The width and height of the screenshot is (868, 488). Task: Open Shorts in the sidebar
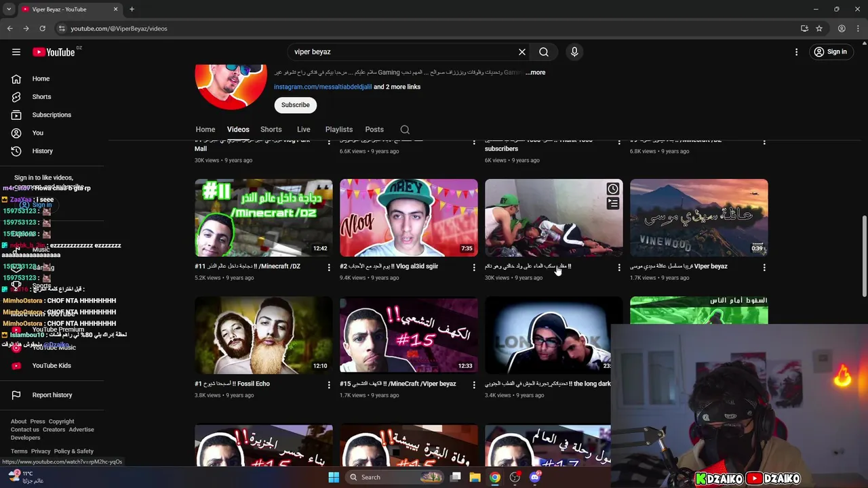coord(41,97)
